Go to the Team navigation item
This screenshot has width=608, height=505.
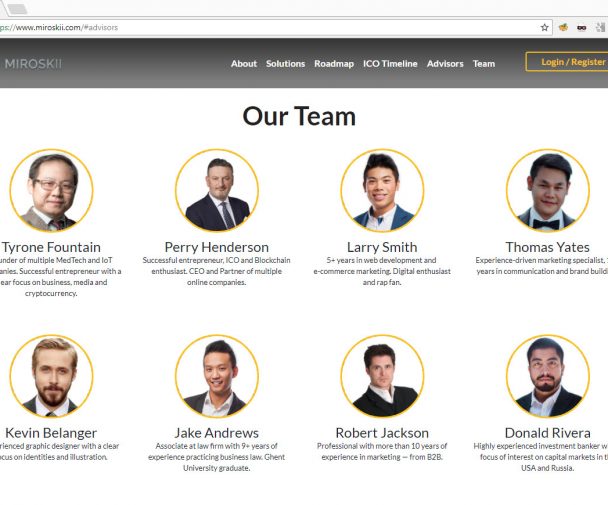click(x=484, y=64)
